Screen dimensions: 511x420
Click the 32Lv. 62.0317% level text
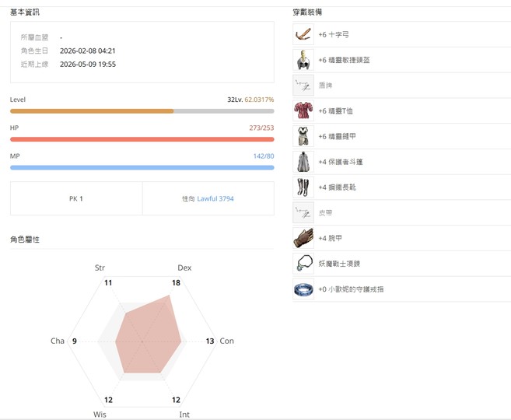(x=250, y=100)
